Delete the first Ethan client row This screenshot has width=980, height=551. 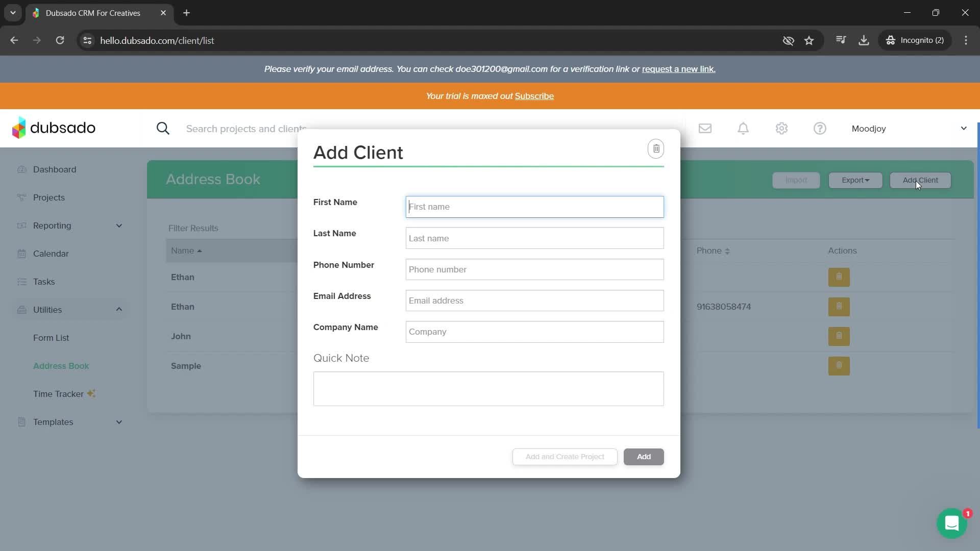point(839,277)
